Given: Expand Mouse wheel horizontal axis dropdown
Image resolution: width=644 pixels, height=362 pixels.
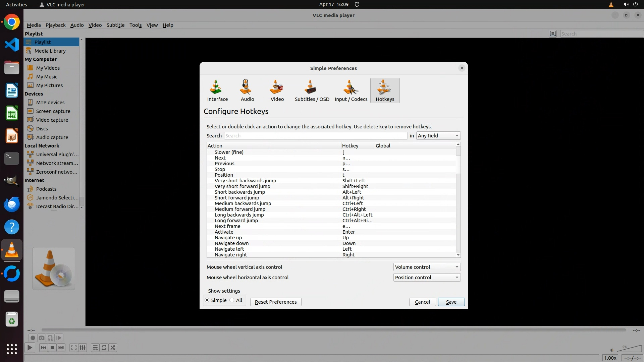Looking at the screenshot, I should [x=427, y=277].
